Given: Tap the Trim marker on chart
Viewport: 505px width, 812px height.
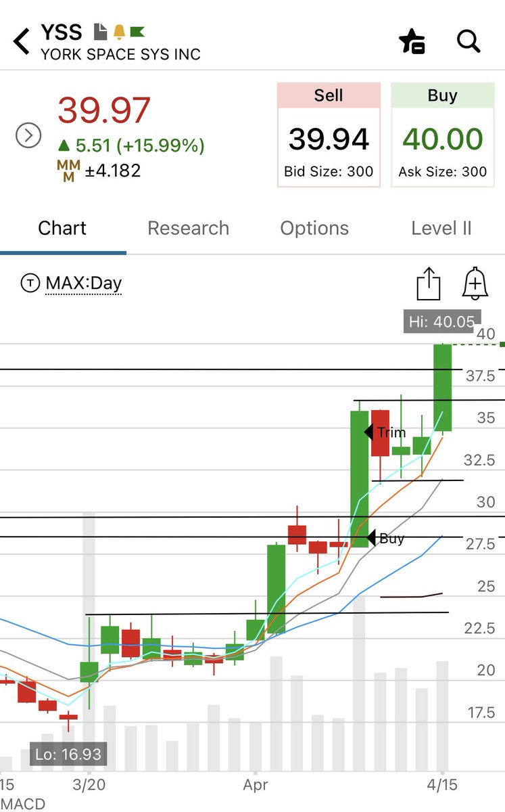Looking at the screenshot, I should tap(385, 432).
